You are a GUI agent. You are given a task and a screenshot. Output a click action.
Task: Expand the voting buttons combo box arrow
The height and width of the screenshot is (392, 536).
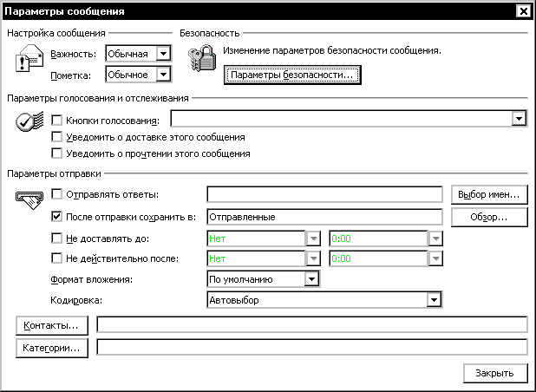(519, 119)
